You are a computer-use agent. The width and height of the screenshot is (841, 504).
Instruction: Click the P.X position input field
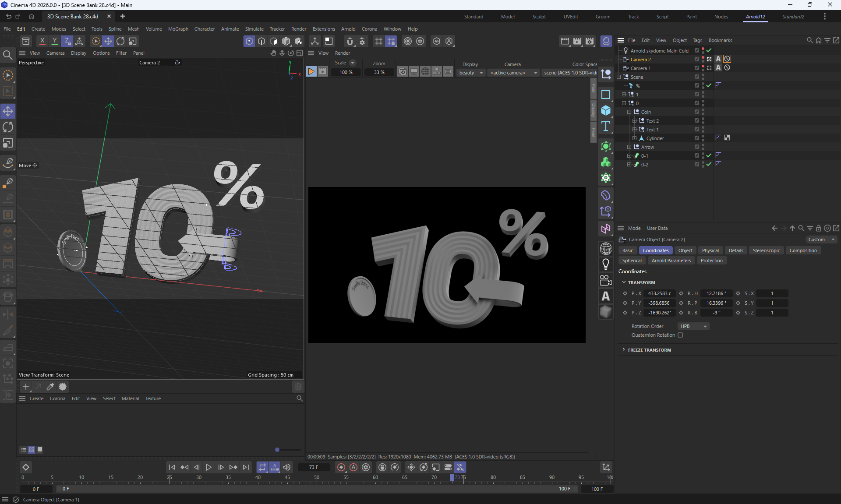click(659, 293)
